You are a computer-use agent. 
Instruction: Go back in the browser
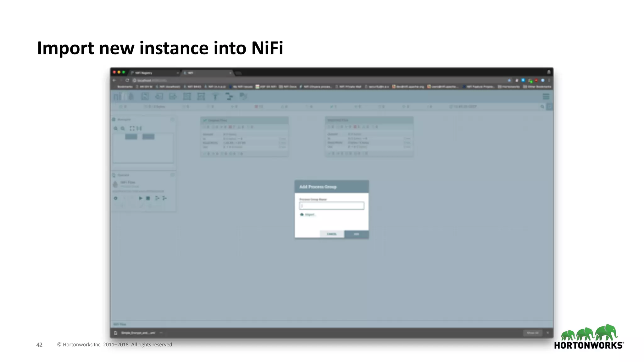click(x=114, y=80)
